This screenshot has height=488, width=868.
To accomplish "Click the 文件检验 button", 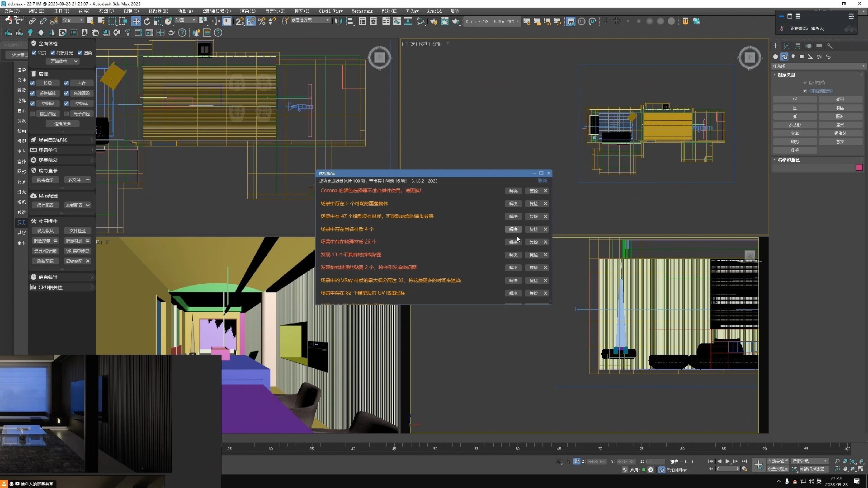I will point(77,231).
